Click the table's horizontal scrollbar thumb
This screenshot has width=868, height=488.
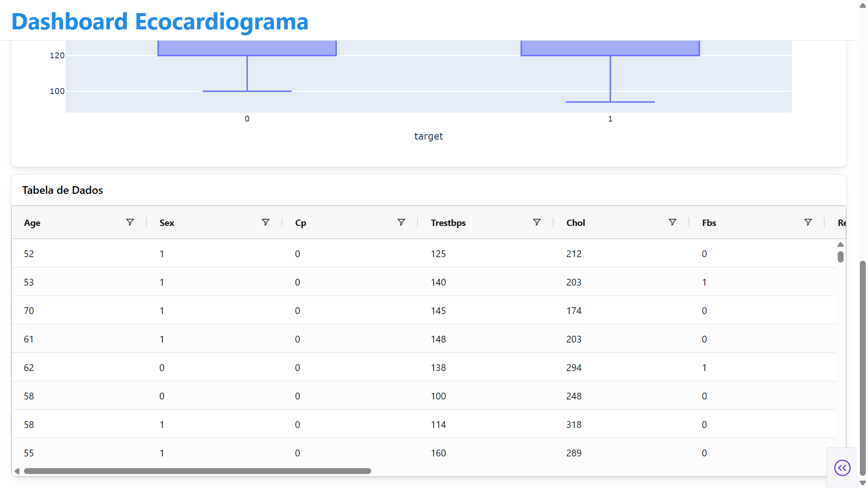[198, 471]
